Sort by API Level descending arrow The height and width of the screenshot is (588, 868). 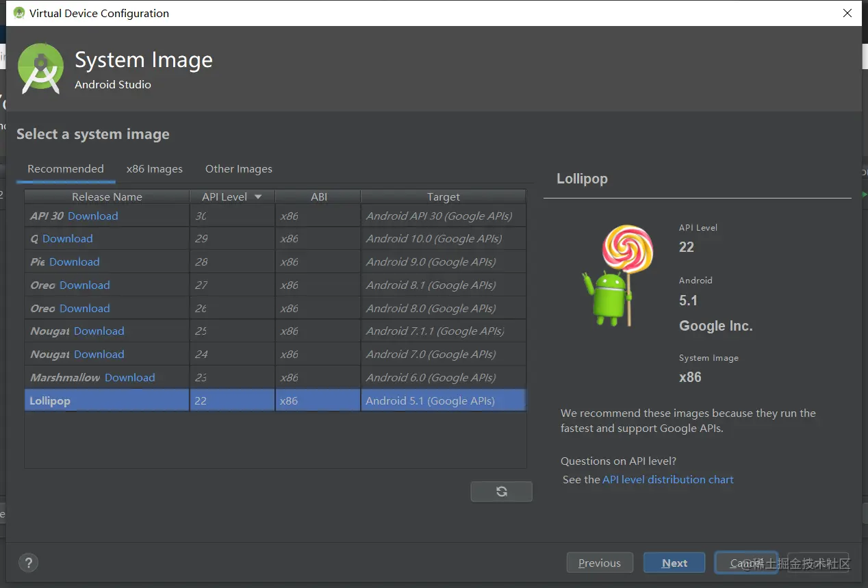click(x=258, y=197)
